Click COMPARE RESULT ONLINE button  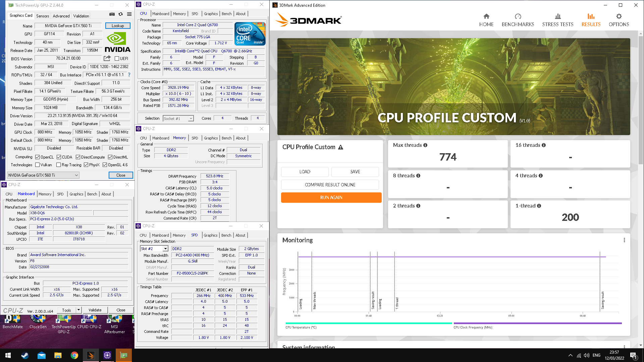330,185
